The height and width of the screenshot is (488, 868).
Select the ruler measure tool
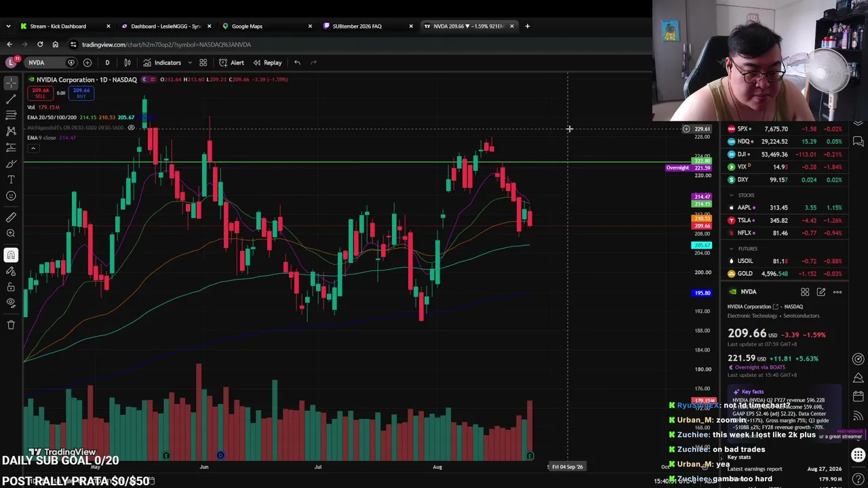pyautogui.click(x=11, y=218)
